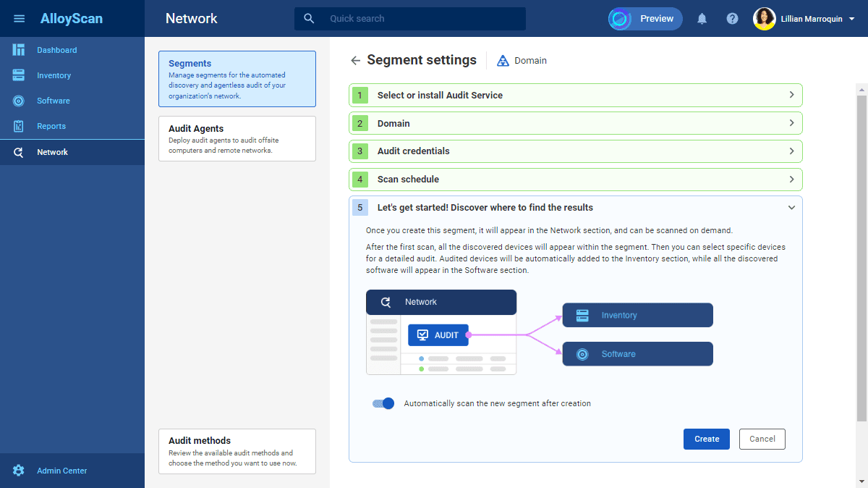Open Admin Center in the sidebar

click(x=72, y=471)
